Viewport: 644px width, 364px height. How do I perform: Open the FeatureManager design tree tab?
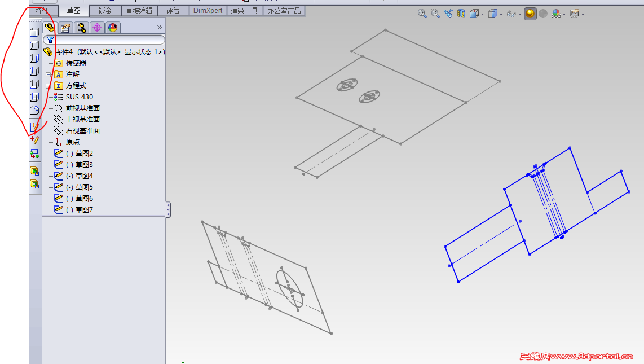50,28
